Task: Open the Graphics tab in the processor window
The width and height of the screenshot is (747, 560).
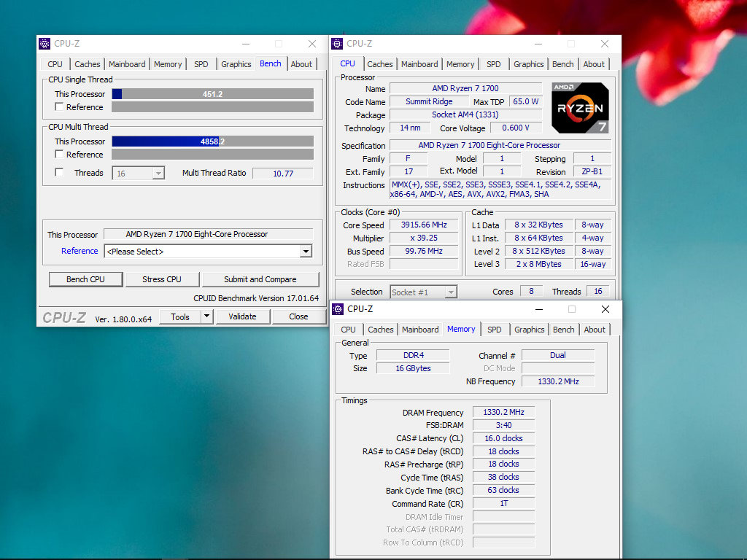Action: click(528, 64)
